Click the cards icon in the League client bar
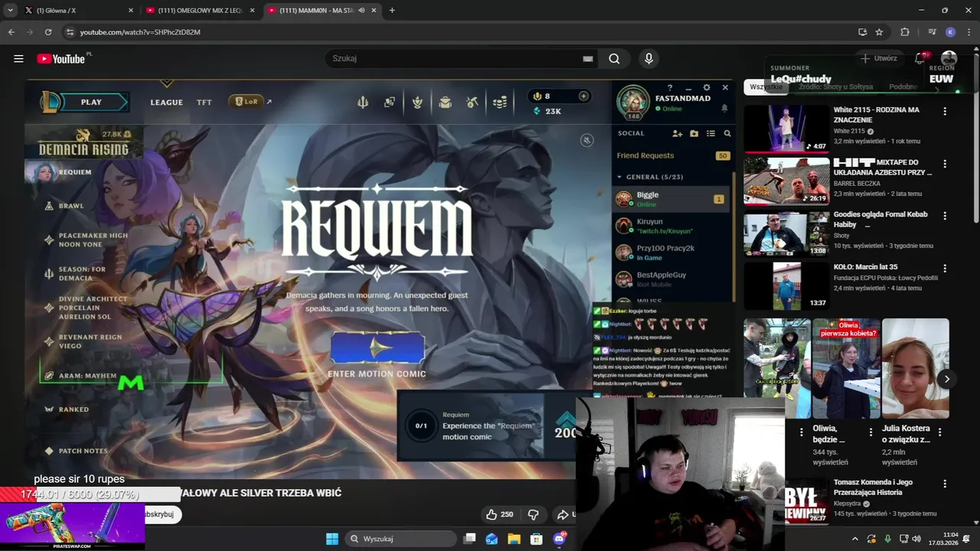 point(390,102)
